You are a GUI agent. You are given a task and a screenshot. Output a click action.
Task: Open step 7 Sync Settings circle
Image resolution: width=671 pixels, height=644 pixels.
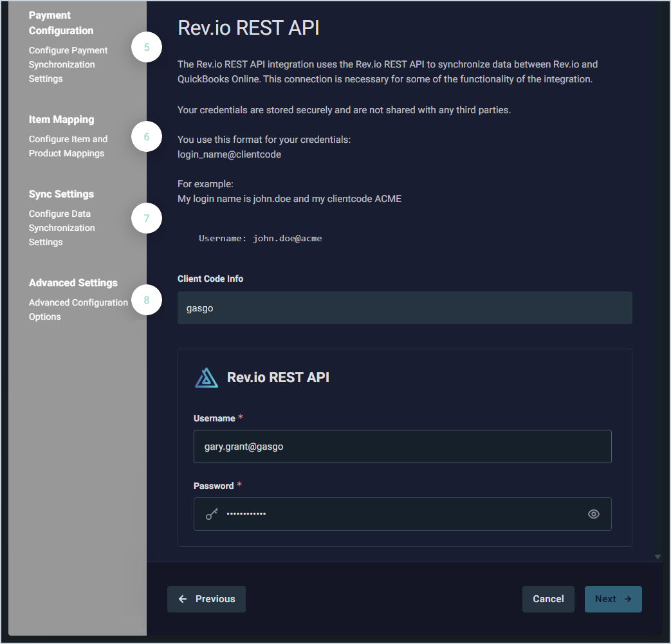[146, 218]
